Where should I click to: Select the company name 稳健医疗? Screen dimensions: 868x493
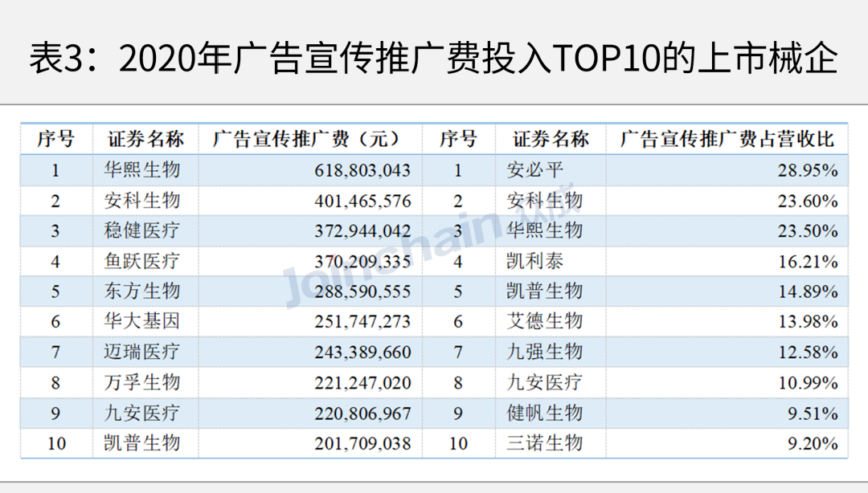(x=142, y=230)
